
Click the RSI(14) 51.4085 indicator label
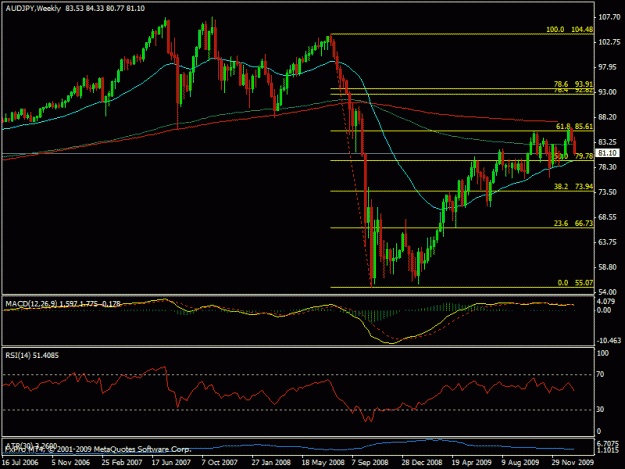tap(32, 355)
